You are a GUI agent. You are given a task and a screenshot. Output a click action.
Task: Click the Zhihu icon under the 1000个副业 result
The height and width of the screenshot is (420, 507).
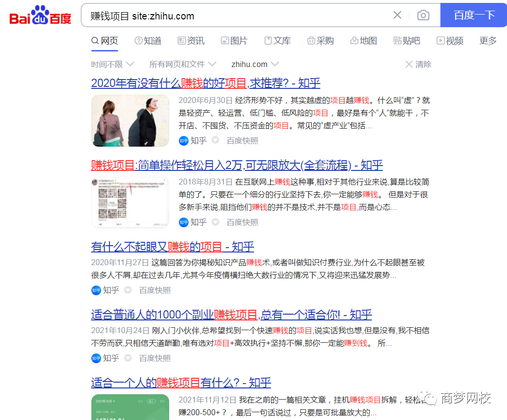coord(96,358)
